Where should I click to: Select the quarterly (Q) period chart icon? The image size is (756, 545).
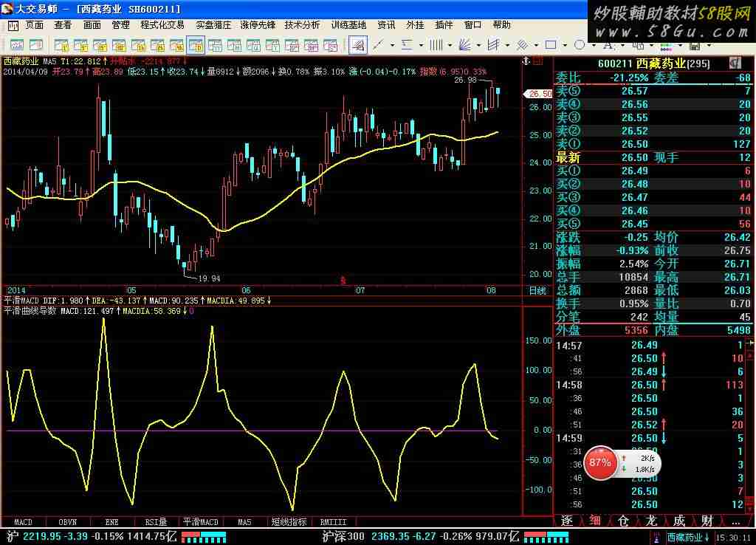254,45
